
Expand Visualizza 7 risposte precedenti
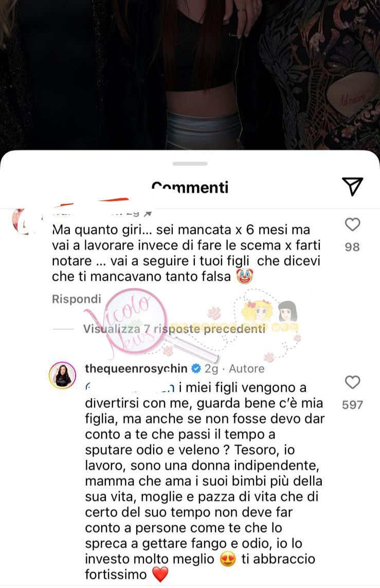[x=174, y=329]
